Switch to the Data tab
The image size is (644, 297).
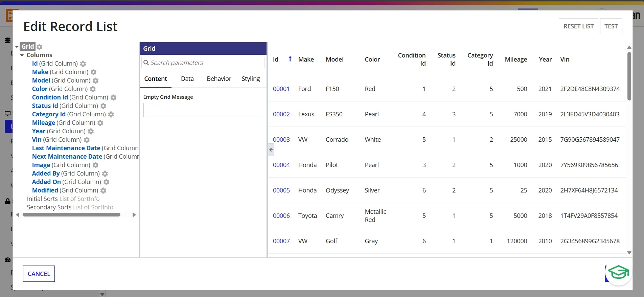pyautogui.click(x=187, y=79)
